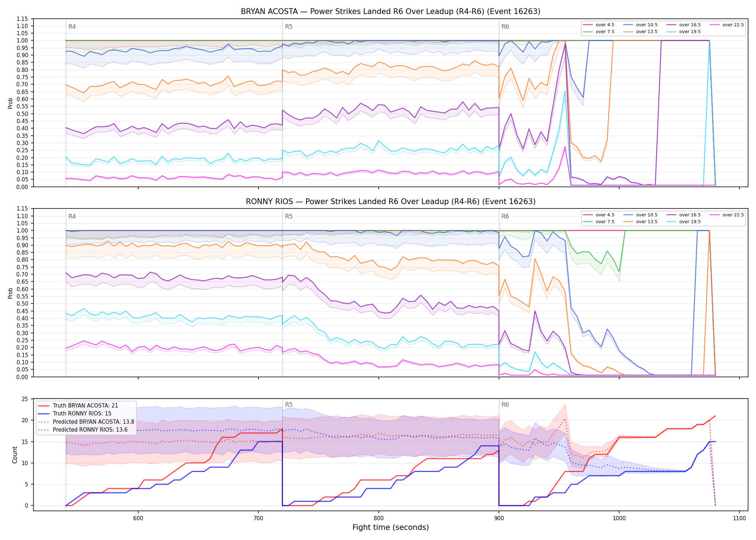Select 'over 22.5' legend entry in Bryan Acosta chart
756x540 pixels.
726,25
